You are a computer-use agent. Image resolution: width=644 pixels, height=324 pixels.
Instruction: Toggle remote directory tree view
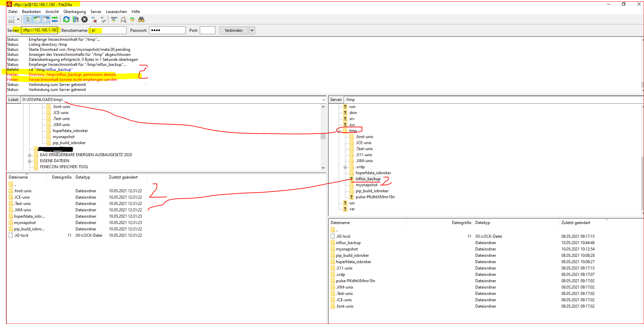(x=46, y=20)
